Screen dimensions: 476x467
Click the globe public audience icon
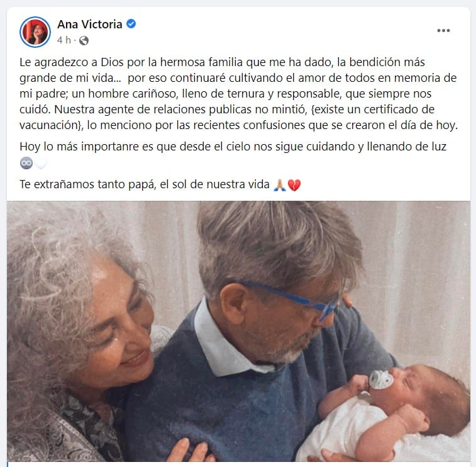[x=84, y=40]
